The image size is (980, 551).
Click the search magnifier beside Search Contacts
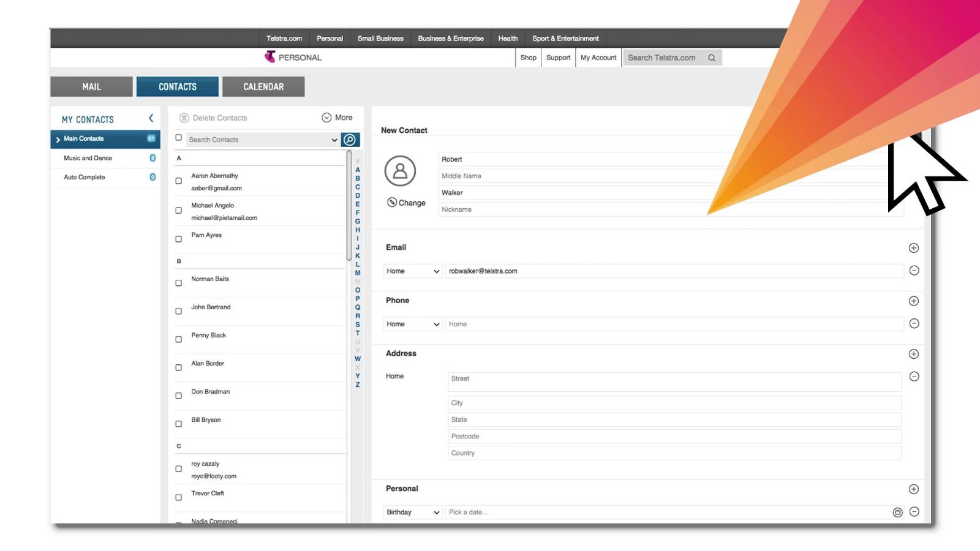349,140
